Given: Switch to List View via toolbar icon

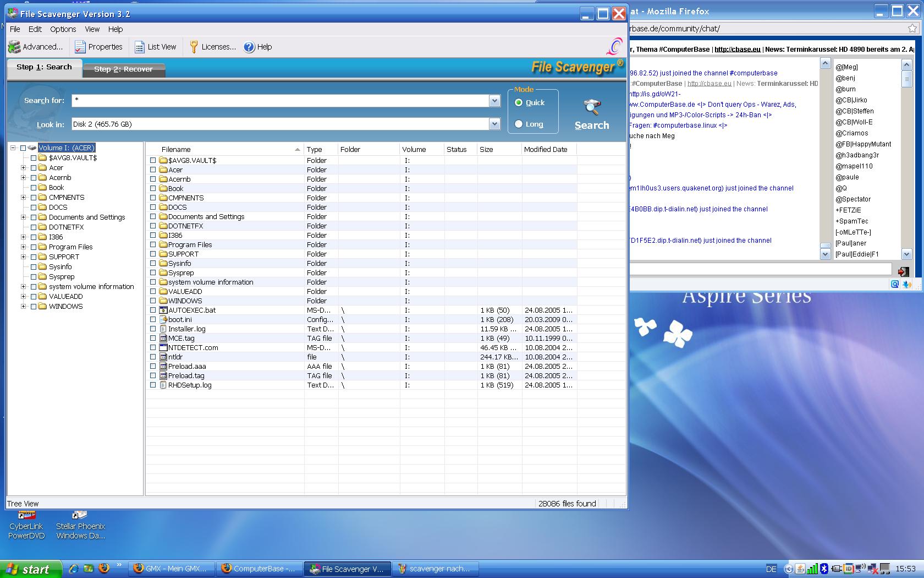Looking at the screenshot, I should [x=140, y=47].
